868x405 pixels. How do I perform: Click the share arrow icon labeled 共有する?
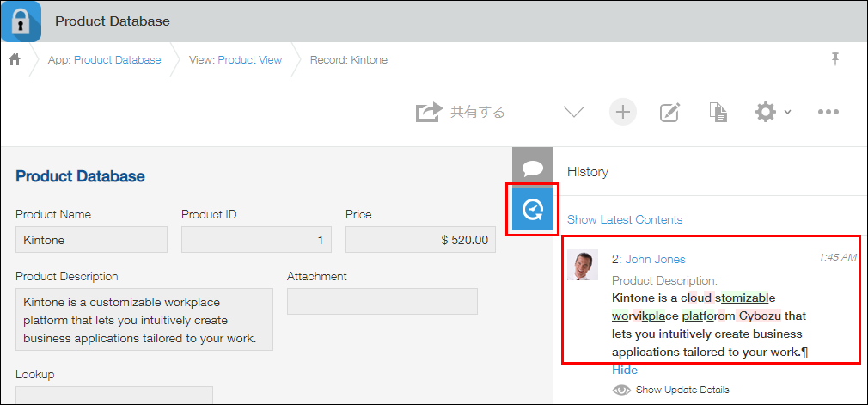coord(460,112)
